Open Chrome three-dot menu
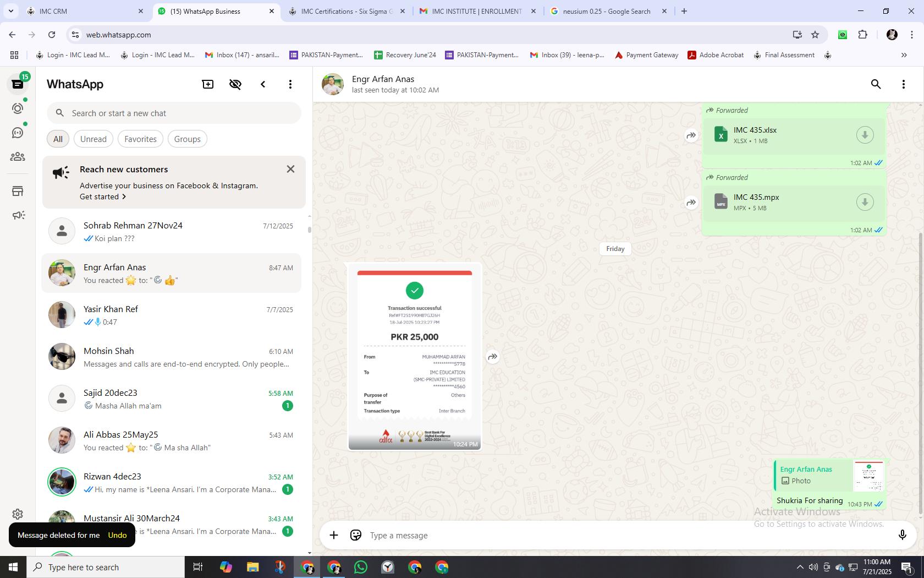 pyautogui.click(x=911, y=35)
